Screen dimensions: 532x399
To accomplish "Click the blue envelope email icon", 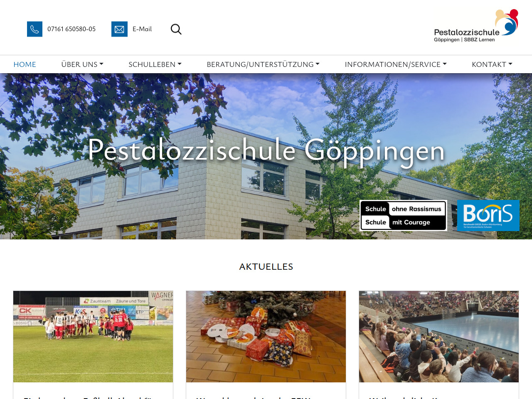I will pyautogui.click(x=119, y=29).
